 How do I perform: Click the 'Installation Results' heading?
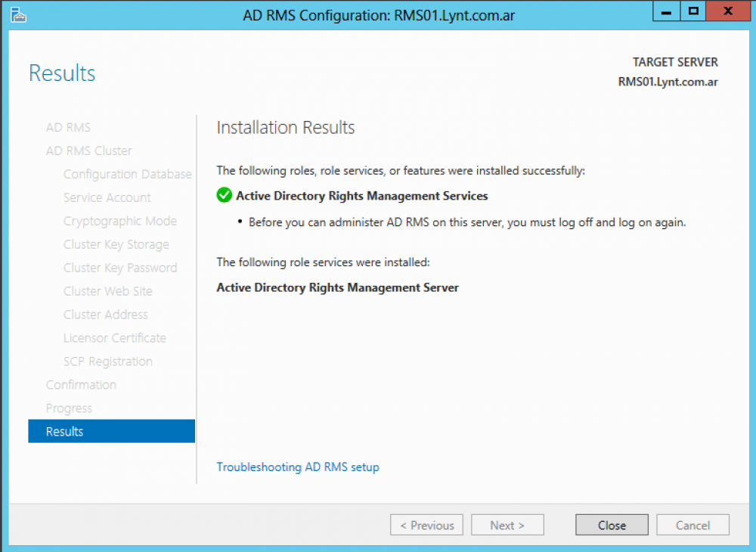[286, 127]
